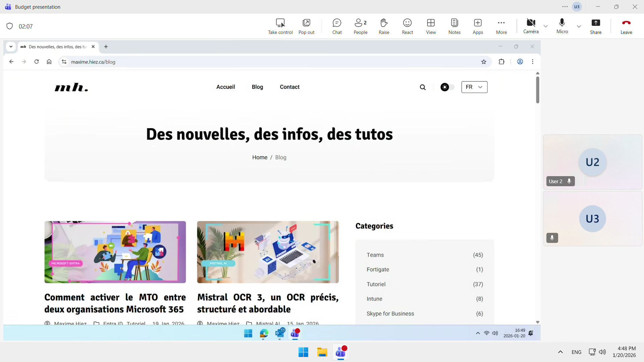Open the Teams category link
This screenshot has width=644, height=362.
pyautogui.click(x=375, y=255)
